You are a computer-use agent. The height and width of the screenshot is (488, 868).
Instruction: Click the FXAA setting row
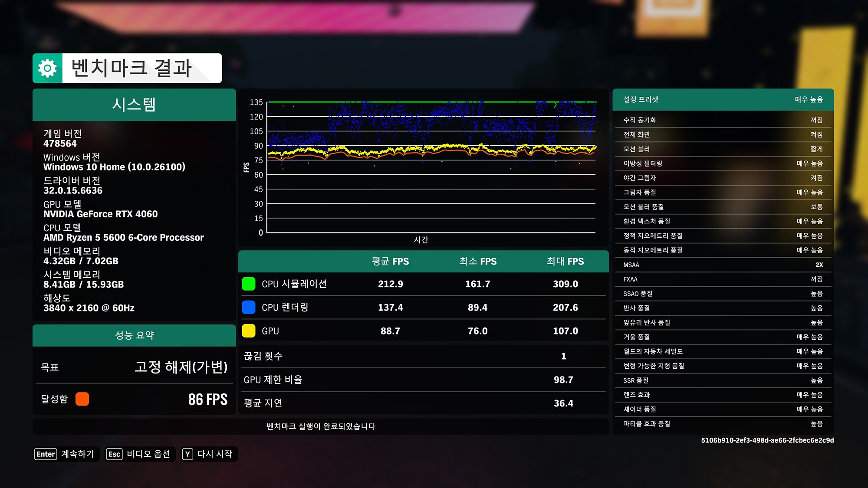pos(723,279)
